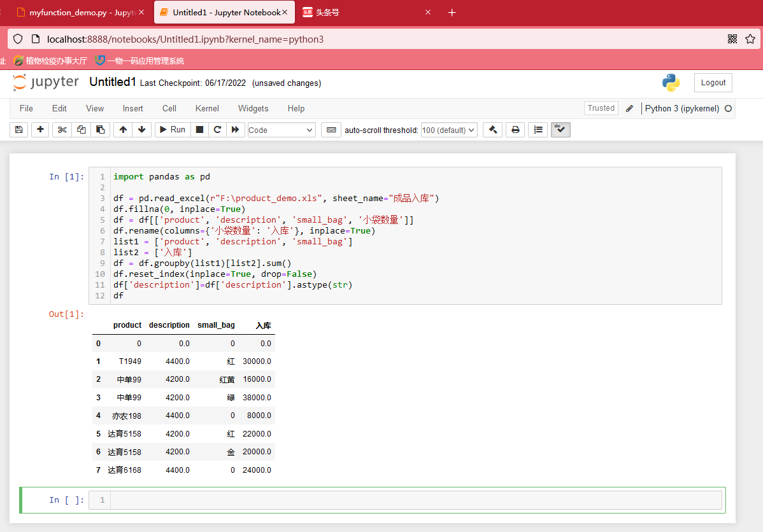Open the Kernel menu
Image resolution: width=763 pixels, height=532 pixels.
pyautogui.click(x=207, y=108)
